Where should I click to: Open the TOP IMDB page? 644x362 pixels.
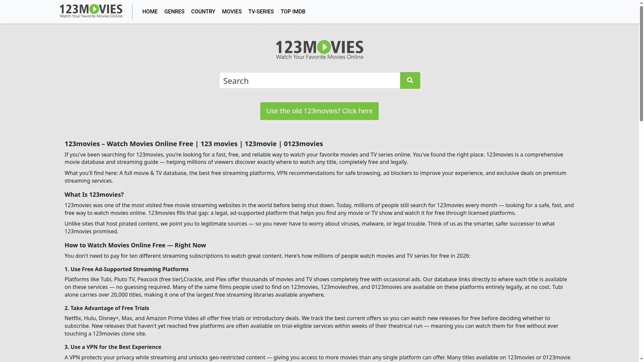(293, 11)
